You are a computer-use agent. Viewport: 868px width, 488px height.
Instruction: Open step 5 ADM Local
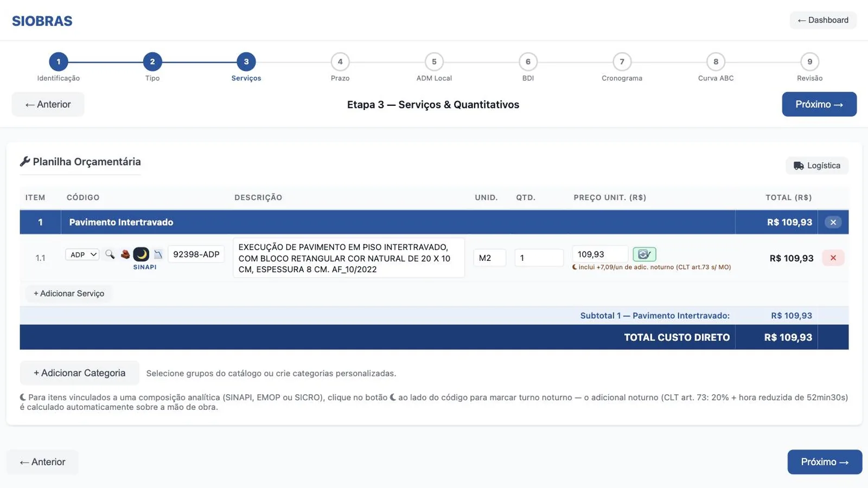coord(434,62)
